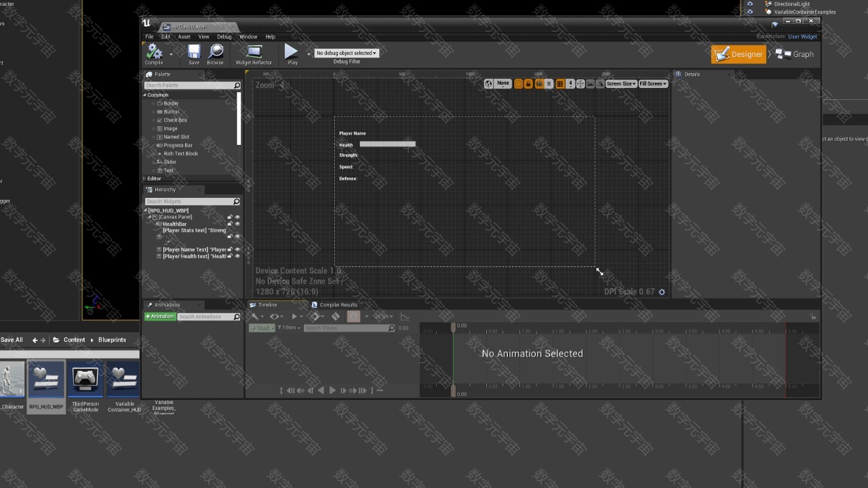Click Save All in the Content Browser
The image size is (868, 488).
coord(12,340)
